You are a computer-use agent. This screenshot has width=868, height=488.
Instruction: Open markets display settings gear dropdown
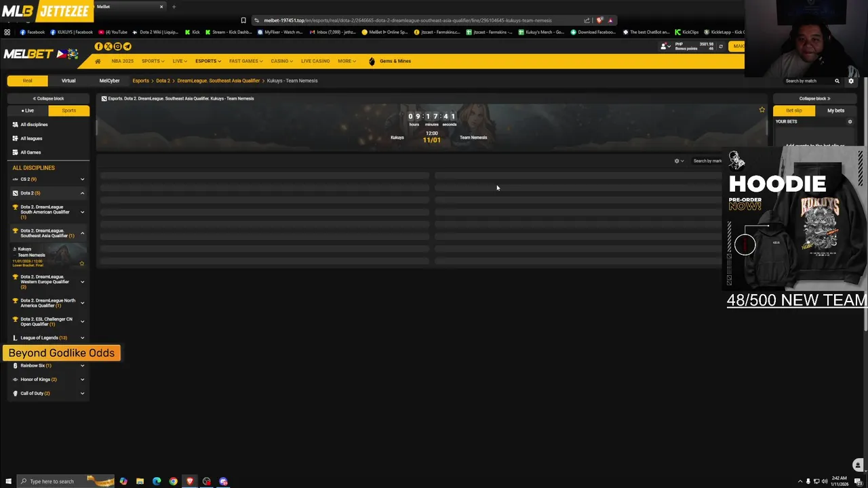[x=679, y=161]
